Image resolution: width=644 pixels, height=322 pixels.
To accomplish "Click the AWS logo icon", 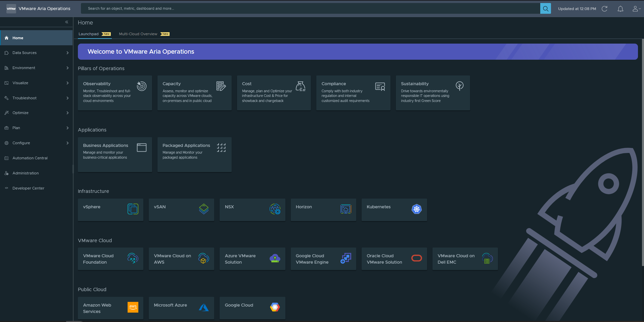I will tap(133, 307).
